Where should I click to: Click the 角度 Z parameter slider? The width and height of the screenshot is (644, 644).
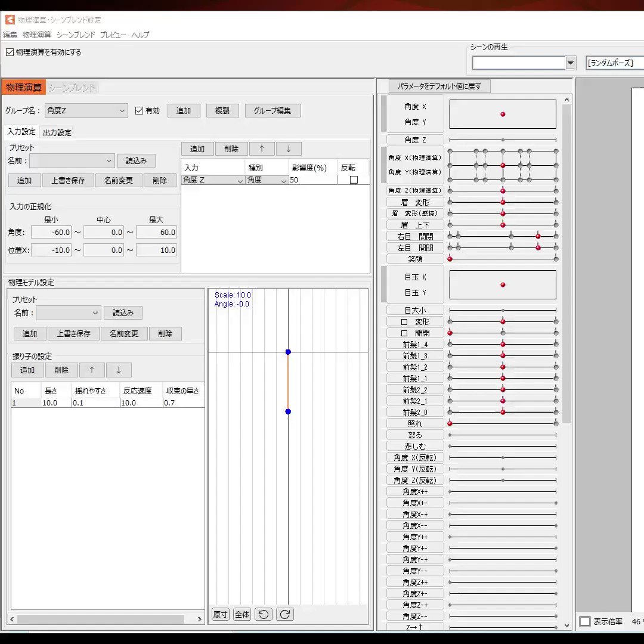(x=503, y=140)
